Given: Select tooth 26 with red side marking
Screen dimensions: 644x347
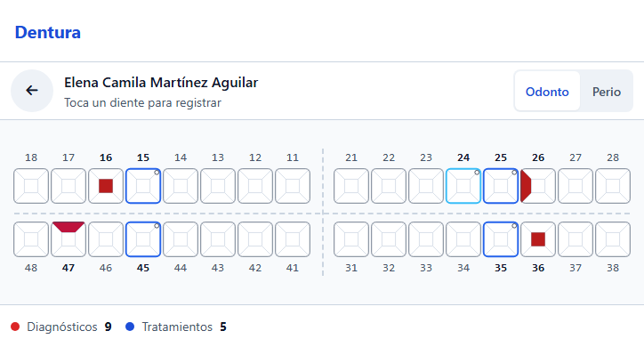Looking at the screenshot, I should (x=538, y=186).
